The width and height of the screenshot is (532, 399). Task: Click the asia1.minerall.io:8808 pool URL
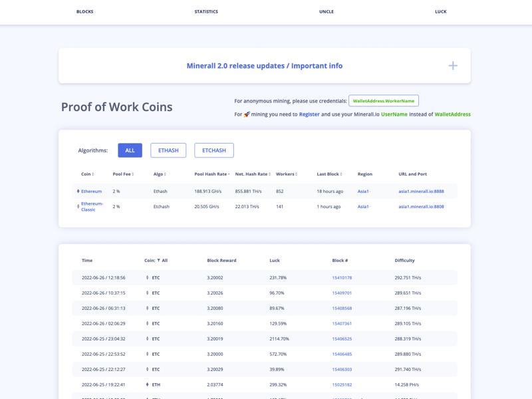[x=421, y=207]
